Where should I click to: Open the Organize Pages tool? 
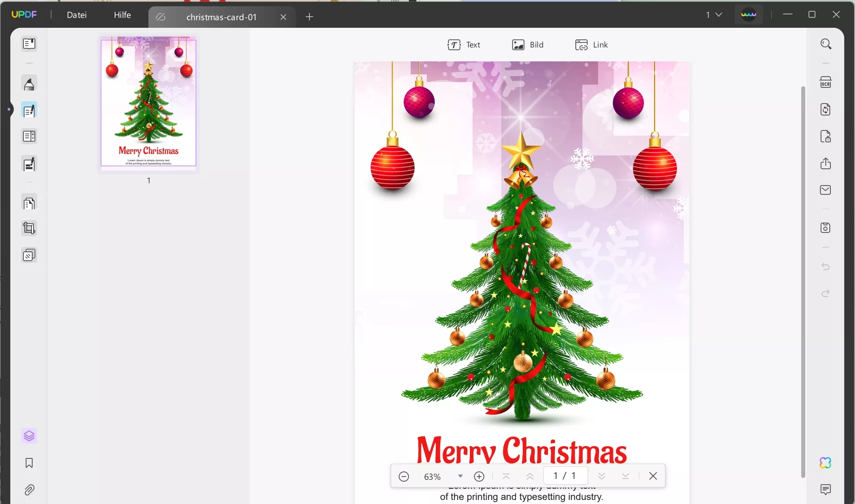(x=29, y=137)
